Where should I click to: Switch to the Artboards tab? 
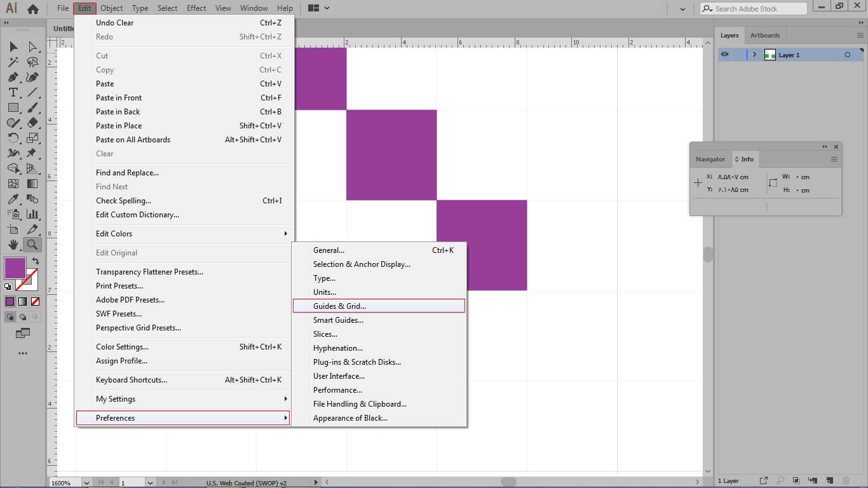[x=764, y=36]
